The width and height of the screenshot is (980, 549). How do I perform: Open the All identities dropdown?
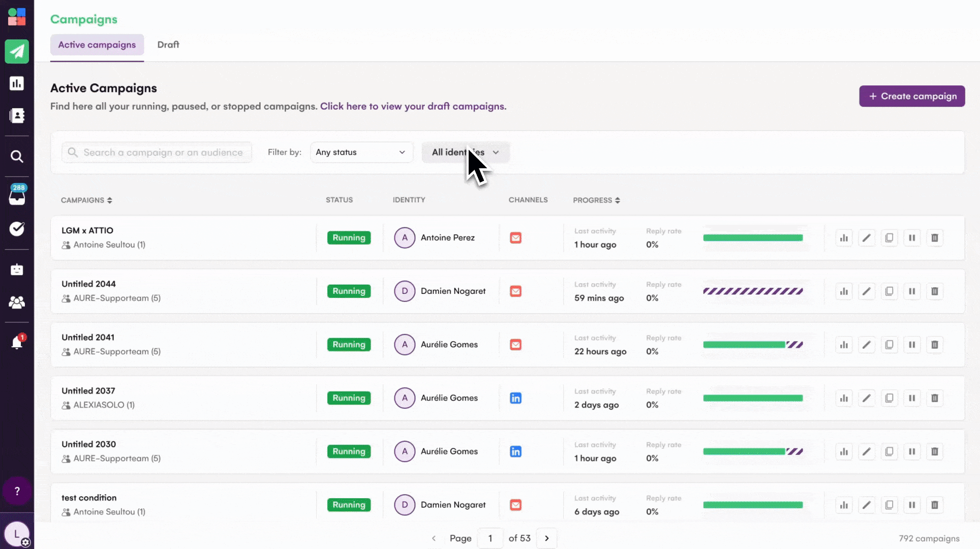(x=465, y=152)
